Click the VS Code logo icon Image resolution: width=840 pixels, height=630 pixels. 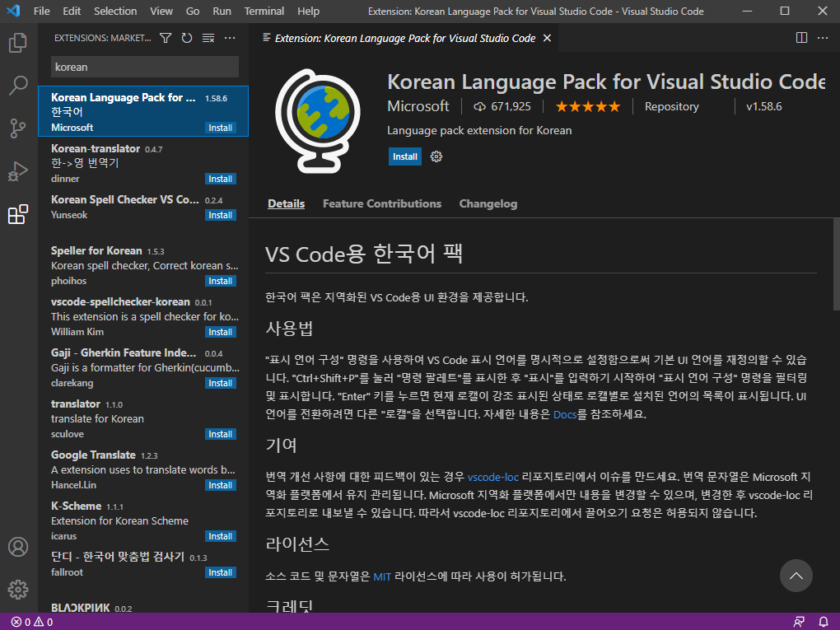(13, 11)
